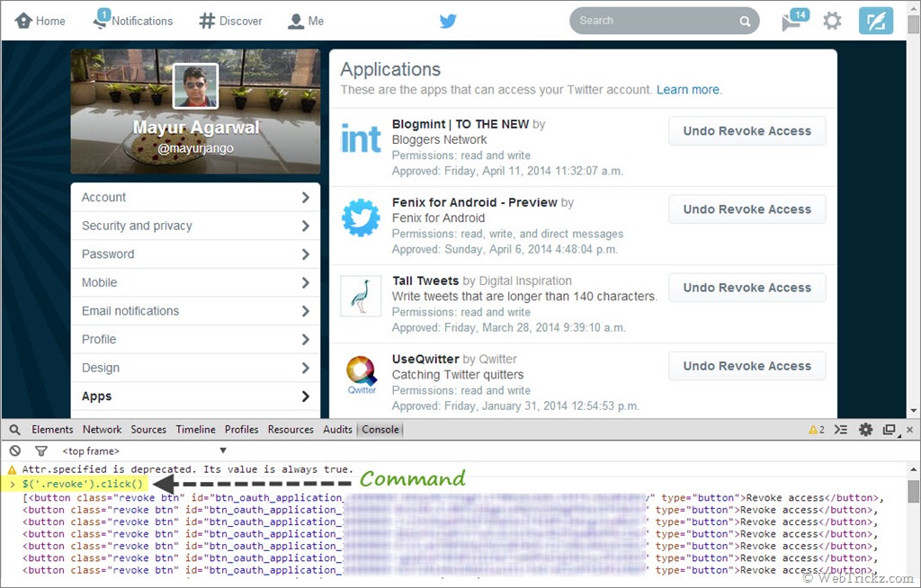Click the Attr.specified deprecated warning
The height and width of the screenshot is (588, 921).
point(188,469)
